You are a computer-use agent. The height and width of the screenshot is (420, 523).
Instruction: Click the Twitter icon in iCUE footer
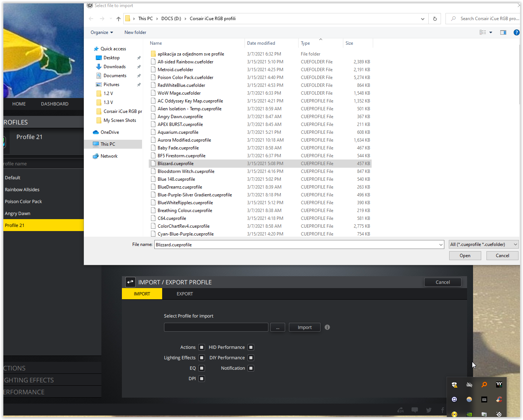pyautogui.click(x=429, y=410)
